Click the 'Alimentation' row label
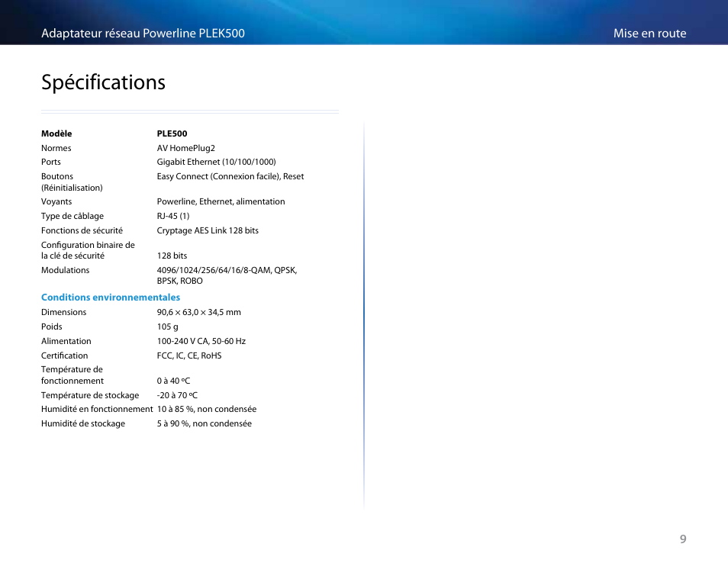The width and height of the screenshot is (728, 563). (66, 341)
